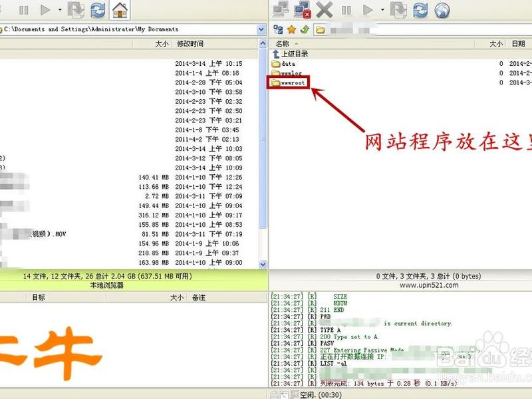532x399 pixels.
Task: Select the local file sized 2.72 MB
Action: pyautogui.click(x=129, y=196)
